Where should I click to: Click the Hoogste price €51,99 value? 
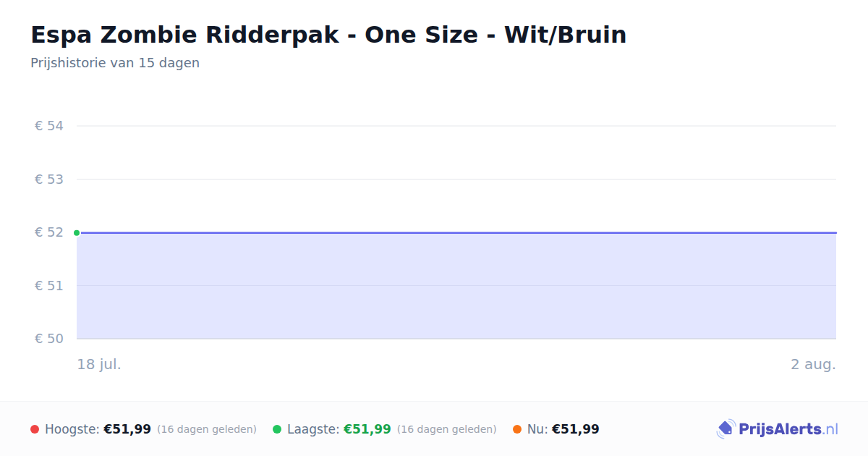pyautogui.click(x=127, y=429)
